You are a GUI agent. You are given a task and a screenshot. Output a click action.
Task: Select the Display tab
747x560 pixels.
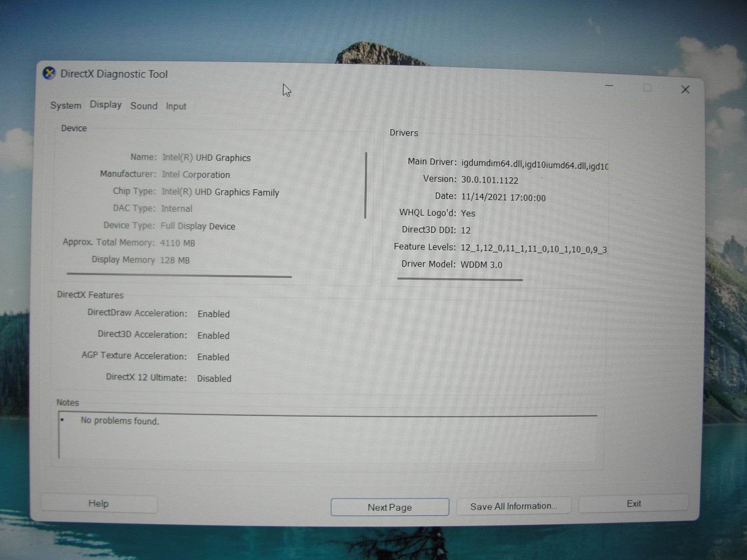(105, 105)
